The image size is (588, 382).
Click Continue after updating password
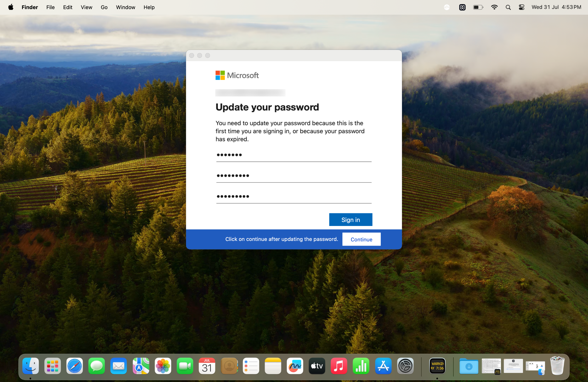[361, 239]
